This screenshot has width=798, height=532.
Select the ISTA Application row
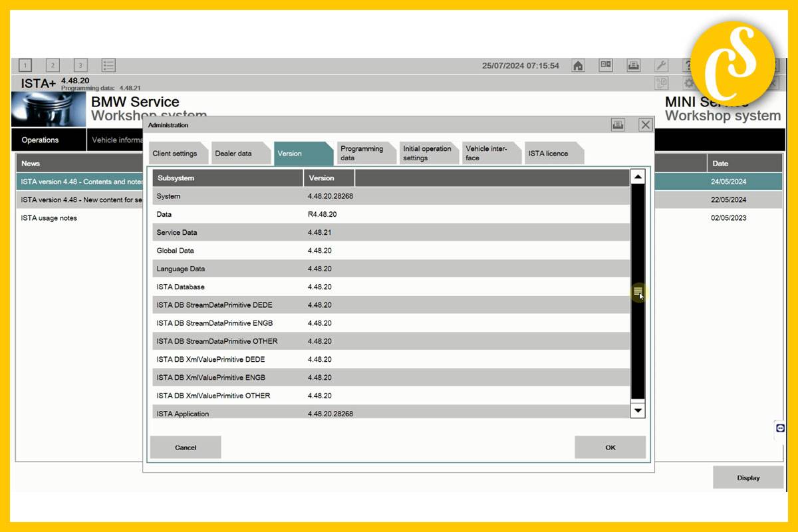coord(391,412)
